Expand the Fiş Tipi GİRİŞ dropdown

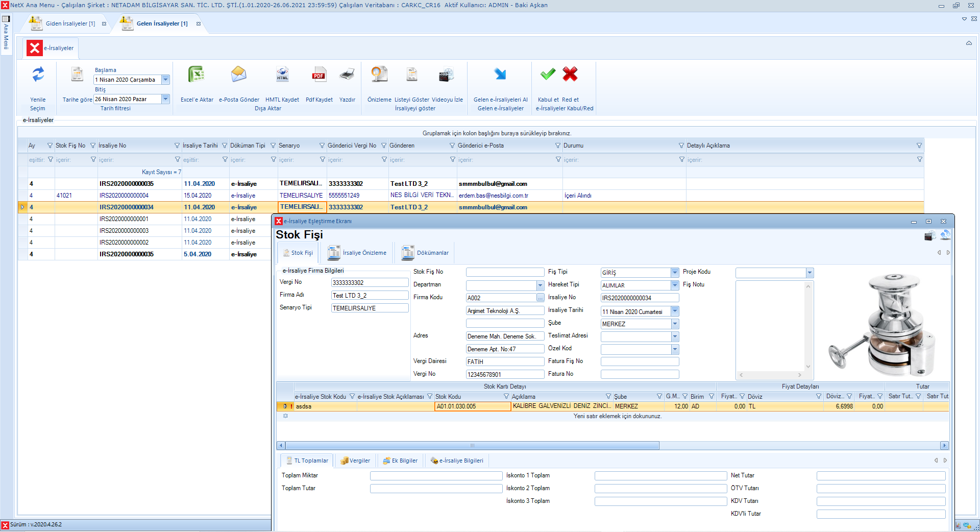point(675,273)
